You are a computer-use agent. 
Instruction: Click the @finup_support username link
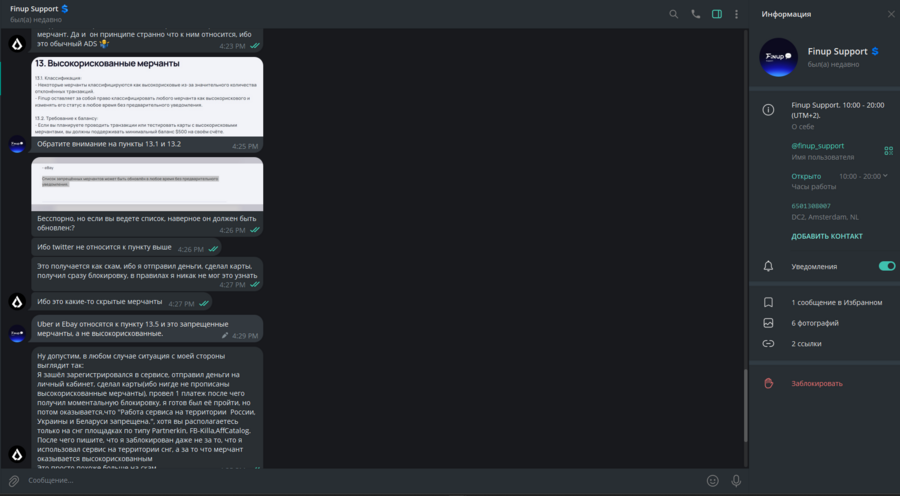(x=817, y=146)
